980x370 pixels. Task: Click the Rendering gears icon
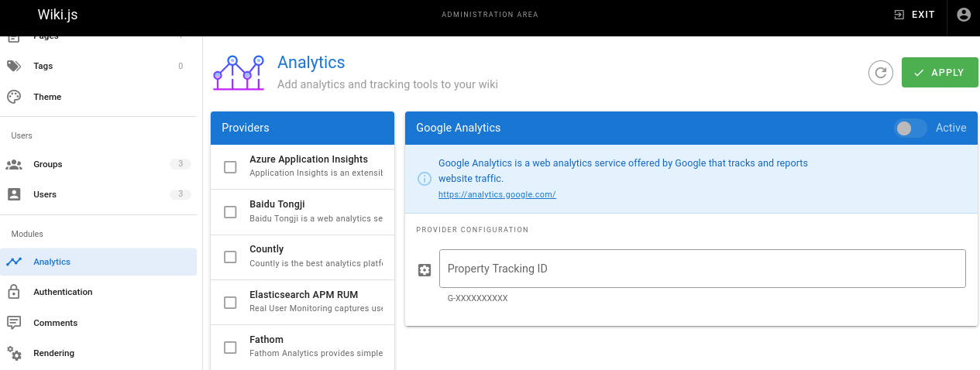tap(14, 353)
